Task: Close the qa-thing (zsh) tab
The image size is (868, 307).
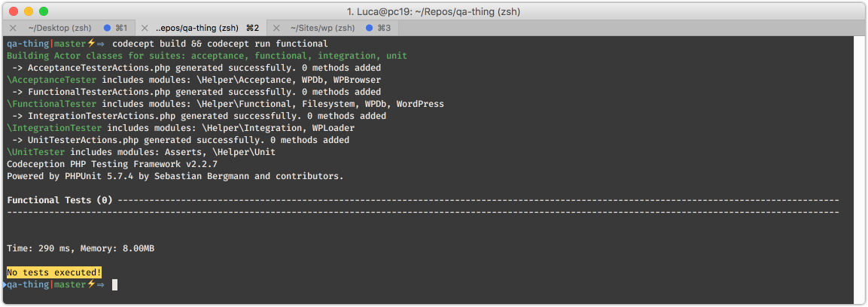Action: point(145,28)
